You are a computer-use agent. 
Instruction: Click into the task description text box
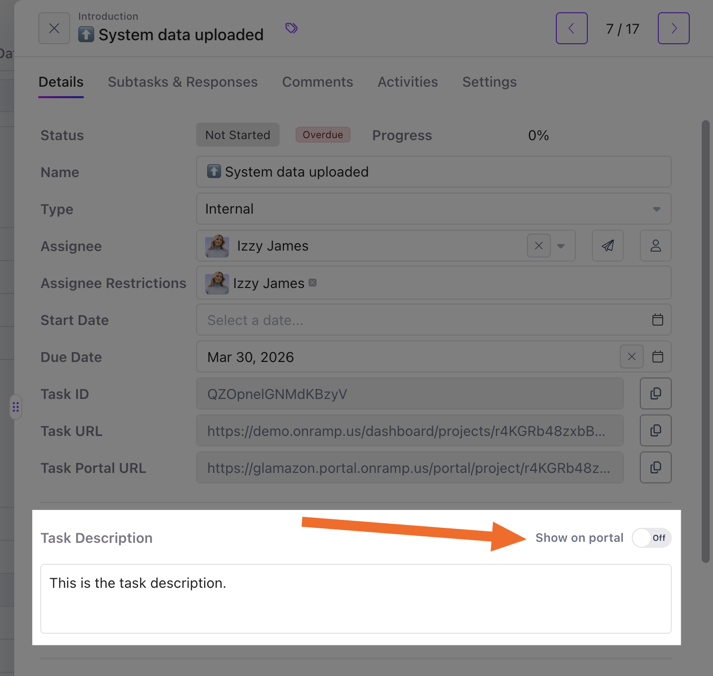coord(356,598)
